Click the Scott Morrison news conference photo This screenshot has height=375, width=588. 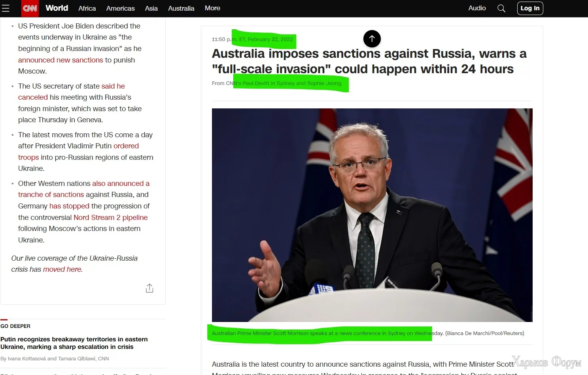[x=372, y=215]
